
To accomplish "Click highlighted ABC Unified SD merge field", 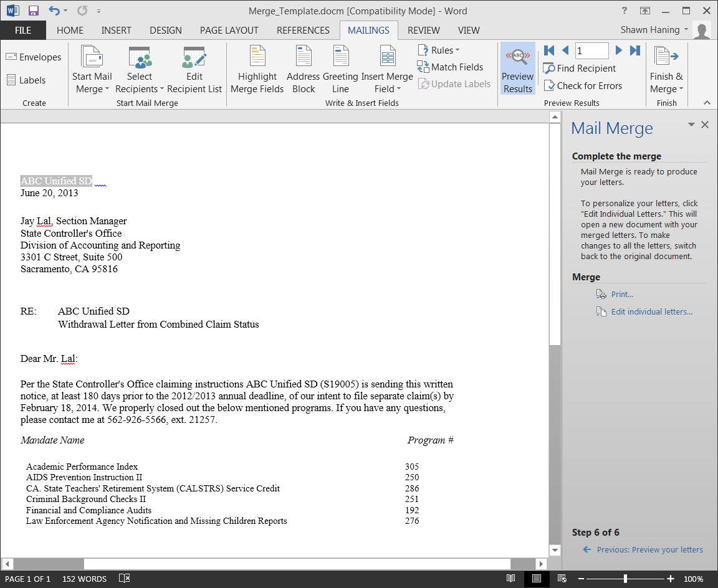I will coord(56,181).
